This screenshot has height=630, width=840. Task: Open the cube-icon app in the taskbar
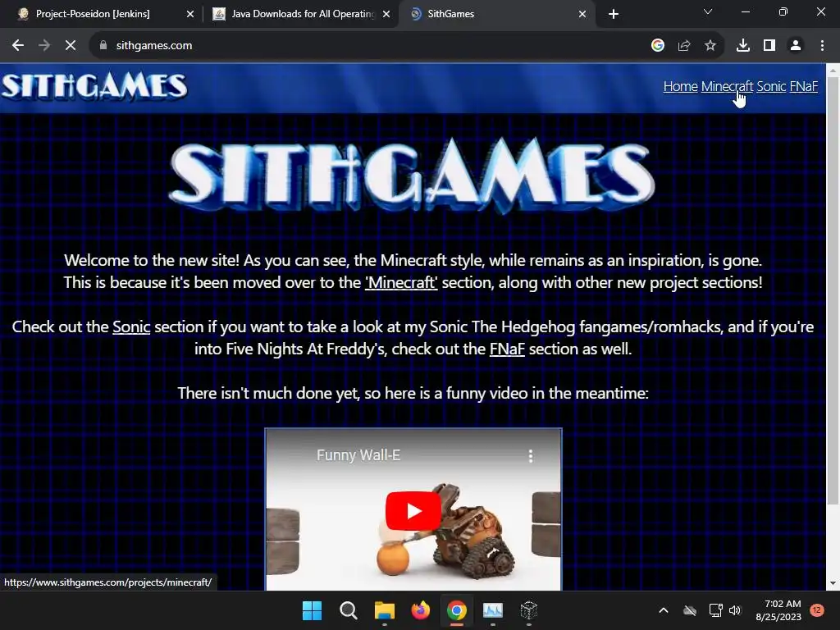[529, 610]
